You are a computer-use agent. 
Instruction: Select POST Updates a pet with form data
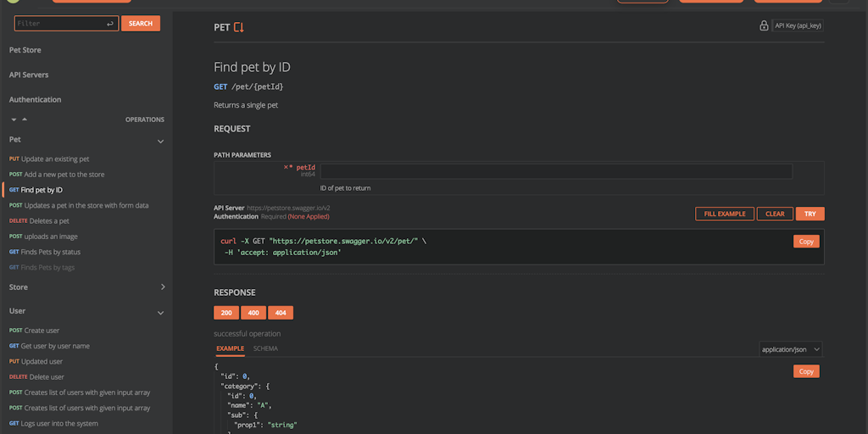tap(79, 205)
